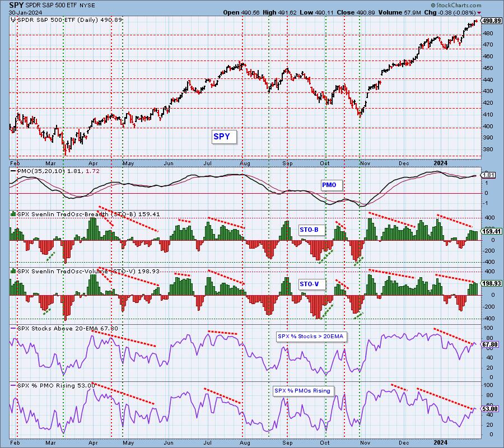The height and width of the screenshot is (448, 504).
Task: Click the PMO annotation box
Action: click(332, 185)
